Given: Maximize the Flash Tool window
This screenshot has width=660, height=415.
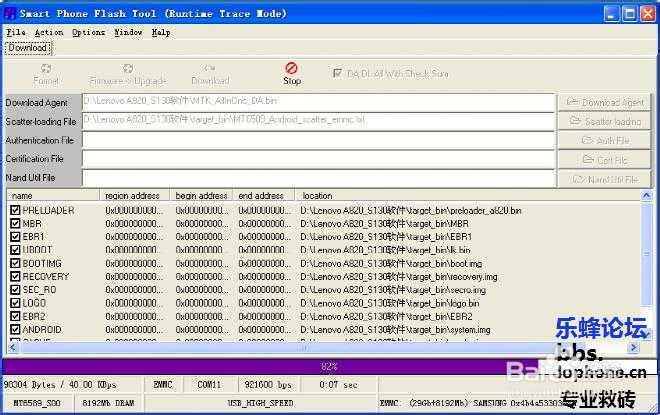Looking at the screenshot, I should (x=630, y=13).
